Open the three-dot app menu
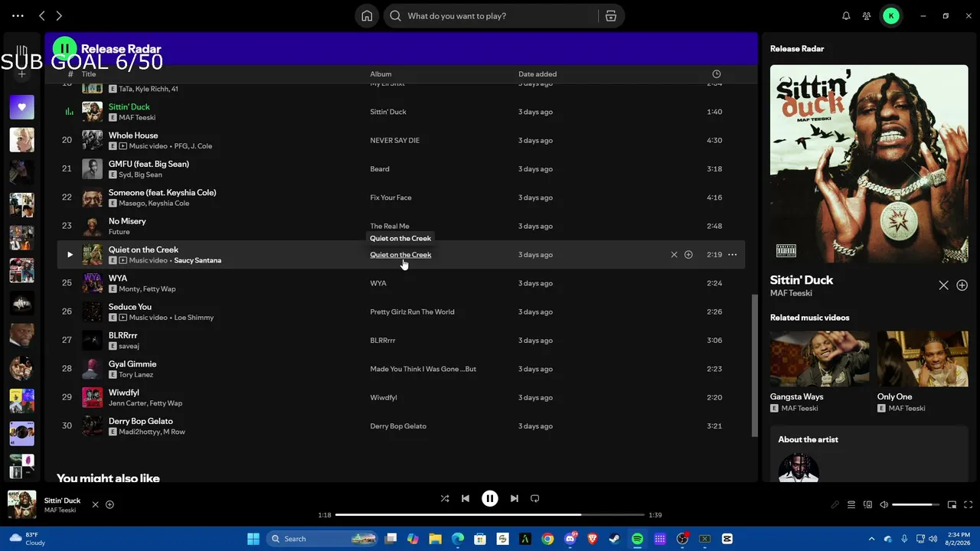 (x=18, y=16)
